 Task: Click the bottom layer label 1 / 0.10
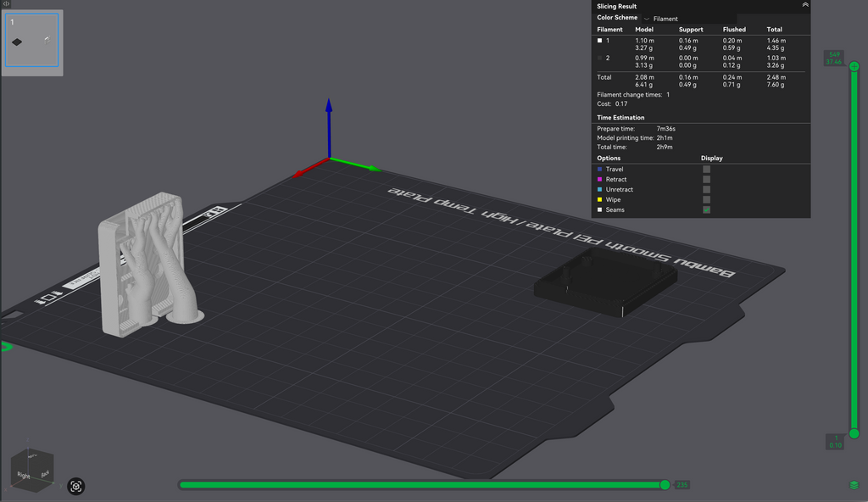835,442
